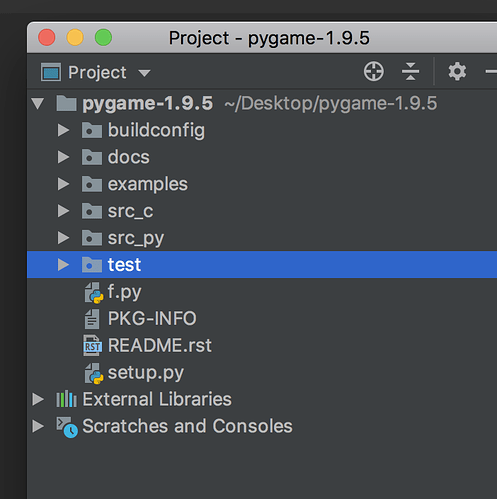Click the Scratches and Consoles clock icon
The height and width of the screenshot is (499, 497).
(x=67, y=427)
